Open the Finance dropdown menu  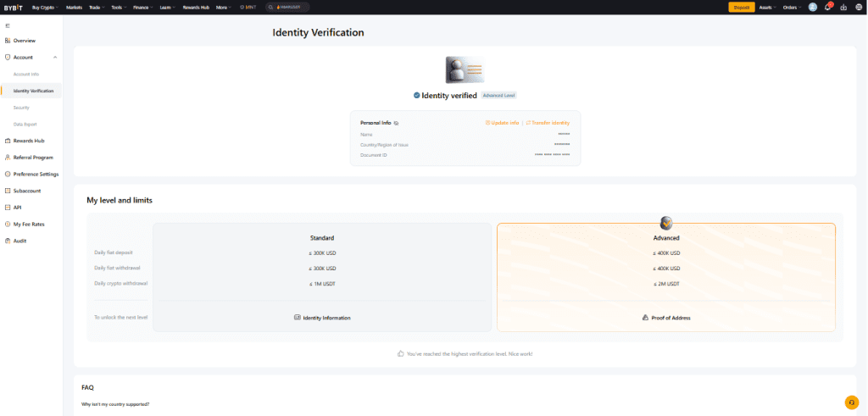point(142,7)
